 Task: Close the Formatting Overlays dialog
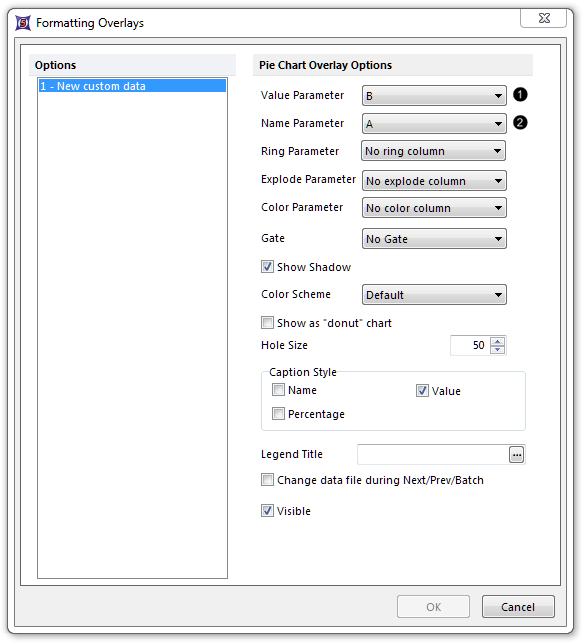544,18
